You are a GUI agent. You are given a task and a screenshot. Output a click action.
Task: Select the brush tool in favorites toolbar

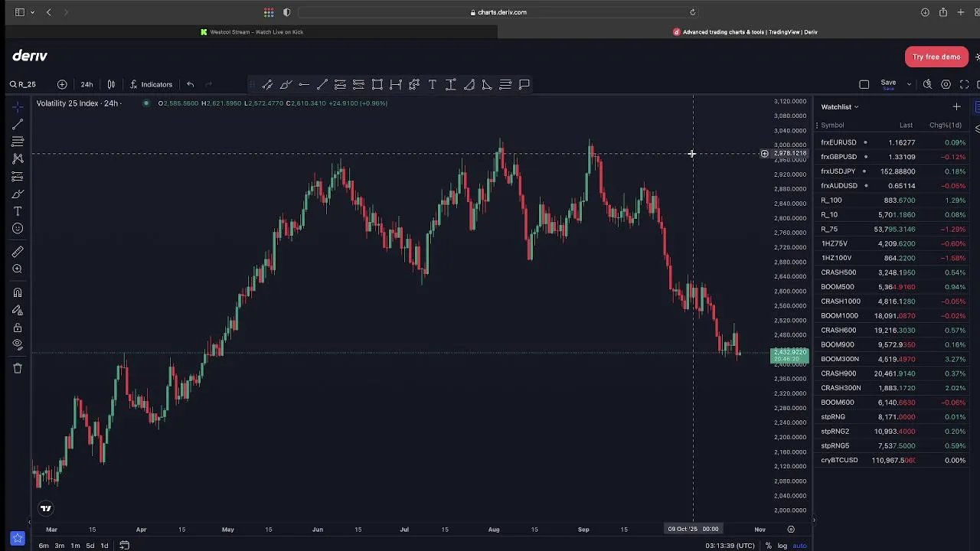tap(286, 84)
